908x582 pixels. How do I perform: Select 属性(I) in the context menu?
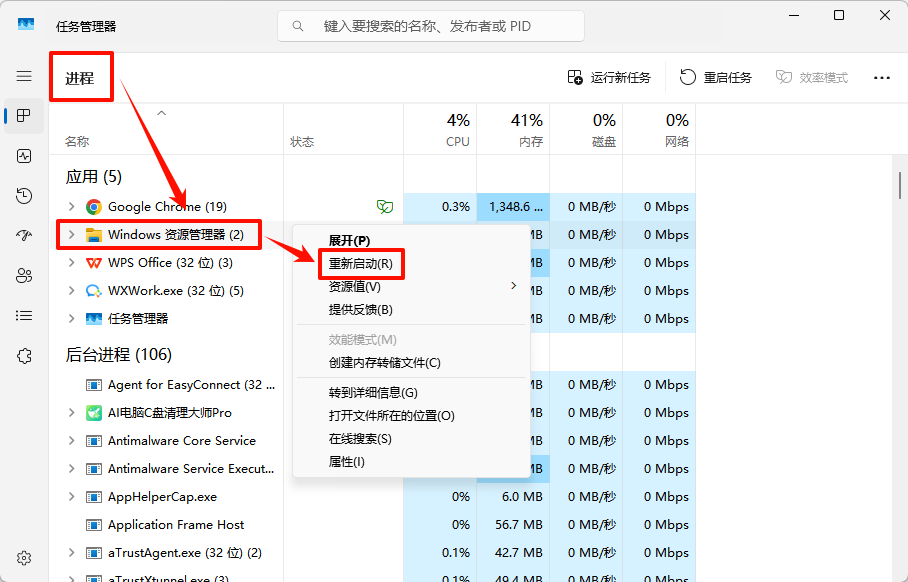[x=347, y=462]
